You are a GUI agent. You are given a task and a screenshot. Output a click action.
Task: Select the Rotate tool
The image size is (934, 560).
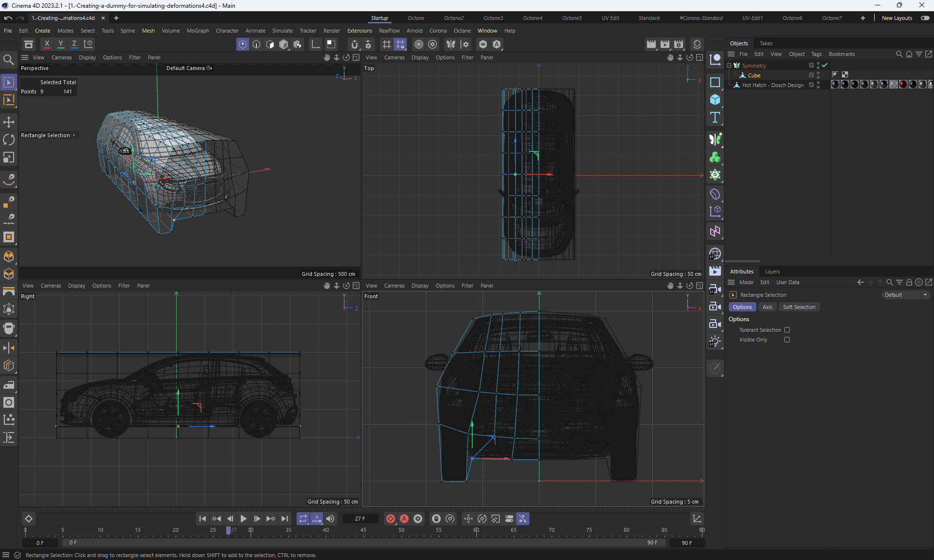click(x=9, y=140)
